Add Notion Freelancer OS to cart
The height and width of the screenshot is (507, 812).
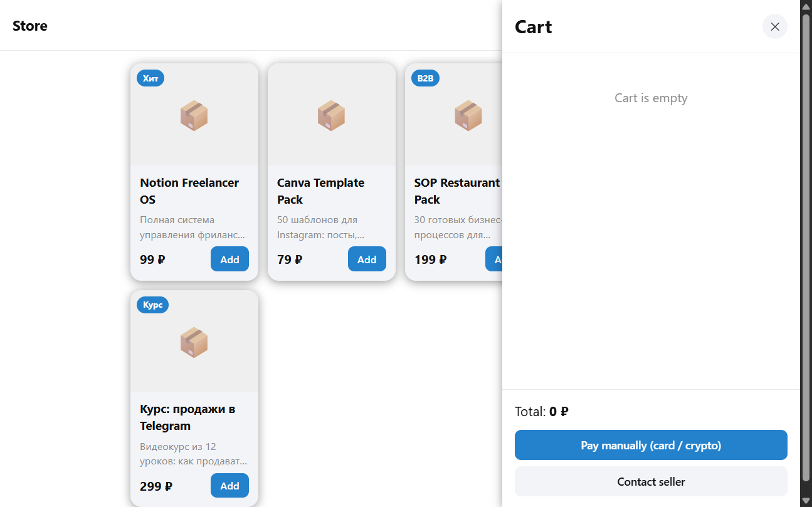click(229, 259)
